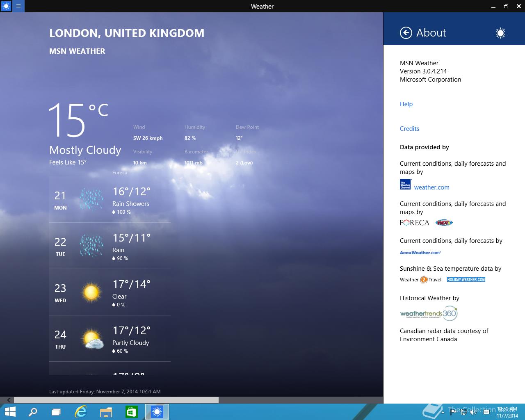Click the horizontal scrollbar left arrow

(x=9, y=400)
